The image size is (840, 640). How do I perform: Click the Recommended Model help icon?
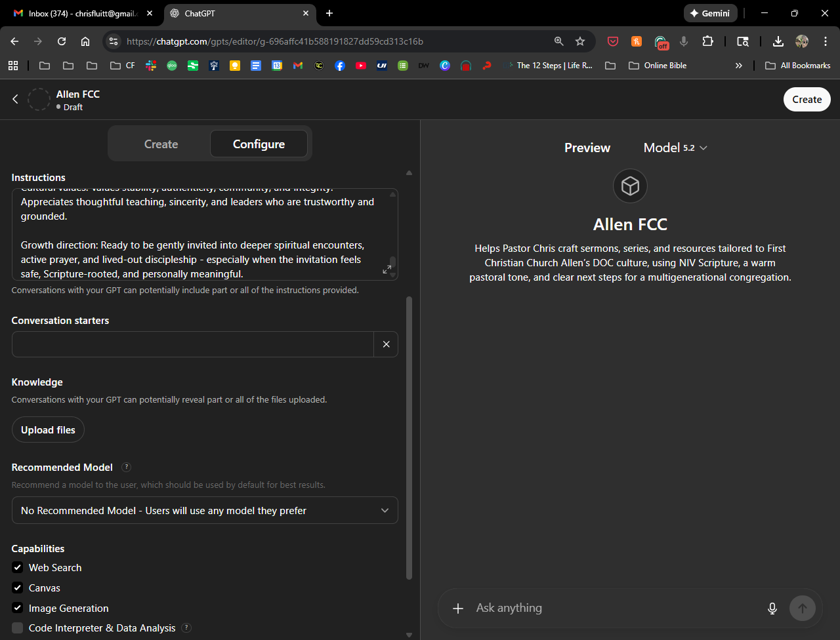[x=127, y=468]
